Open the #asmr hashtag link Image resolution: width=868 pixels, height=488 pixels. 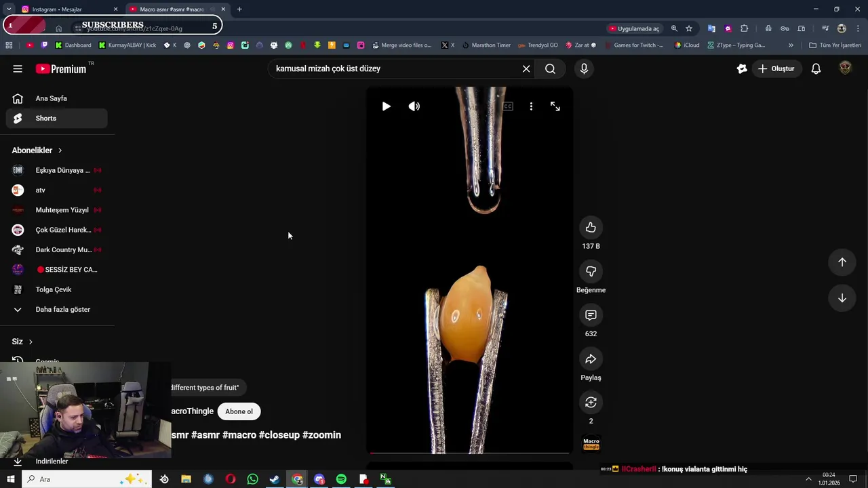click(205, 435)
